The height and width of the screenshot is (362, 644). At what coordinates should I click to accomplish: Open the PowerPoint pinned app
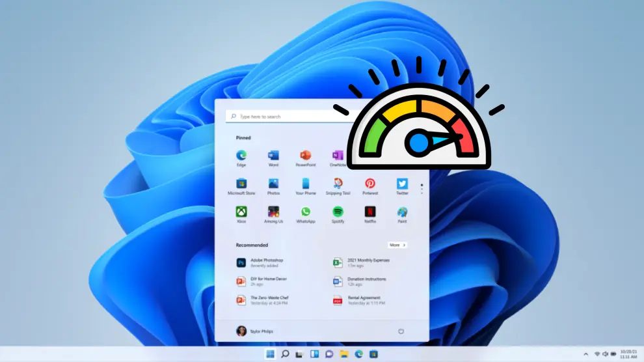click(x=305, y=156)
